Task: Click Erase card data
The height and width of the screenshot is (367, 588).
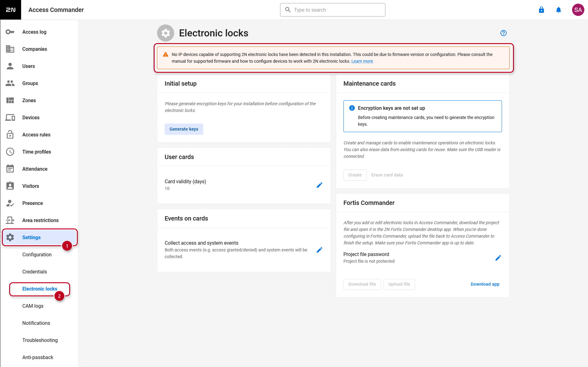Action: [387, 175]
